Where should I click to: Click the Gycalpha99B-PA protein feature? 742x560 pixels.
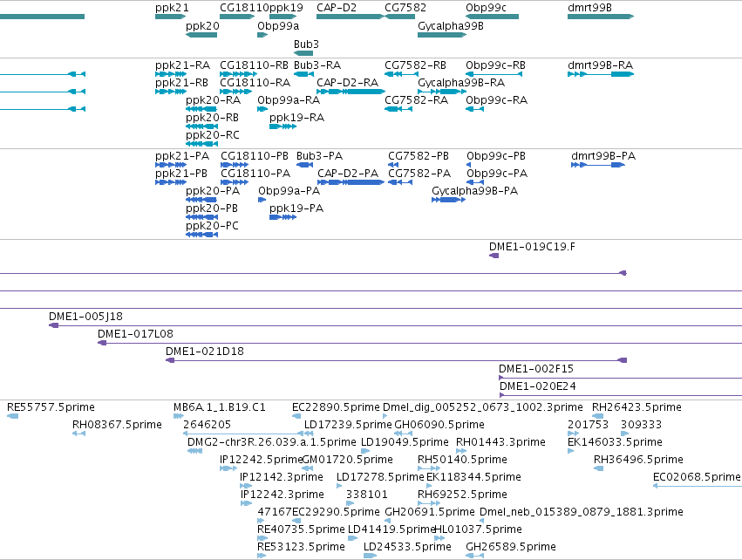(x=449, y=200)
